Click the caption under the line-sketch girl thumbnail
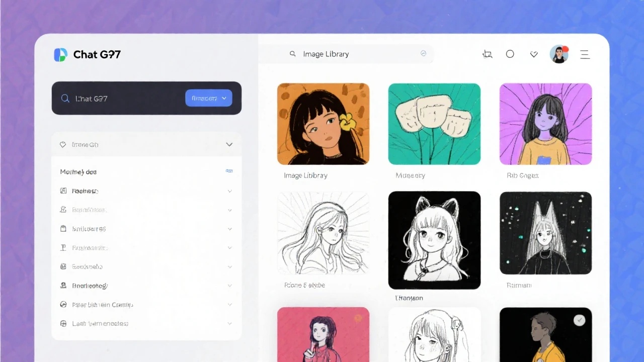Image resolution: width=644 pixels, height=362 pixels. click(304, 285)
